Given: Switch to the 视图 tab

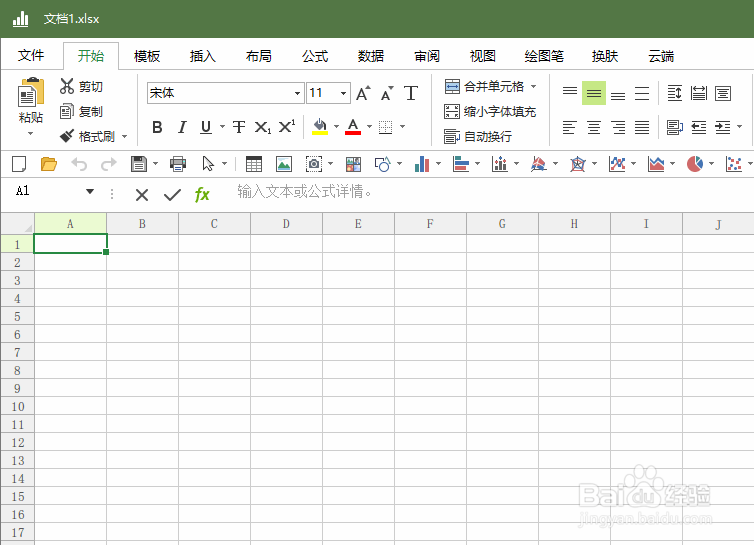Looking at the screenshot, I should [482, 56].
